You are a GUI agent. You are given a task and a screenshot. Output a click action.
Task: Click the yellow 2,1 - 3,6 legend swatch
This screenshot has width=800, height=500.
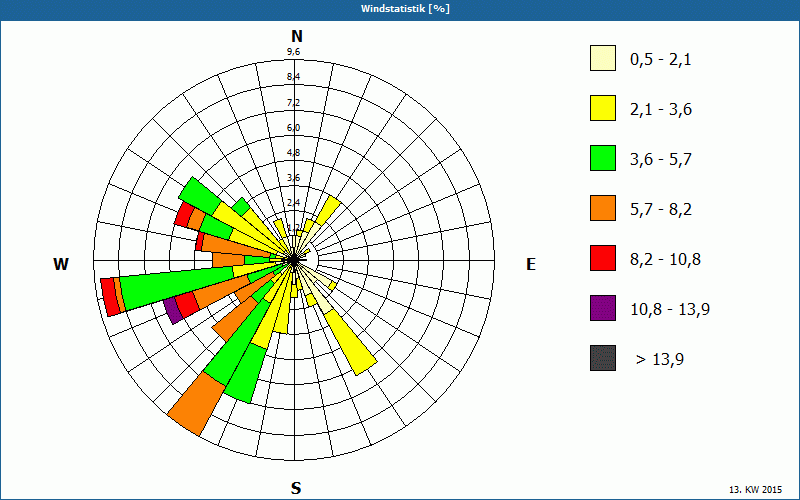pyautogui.click(x=603, y=108)
